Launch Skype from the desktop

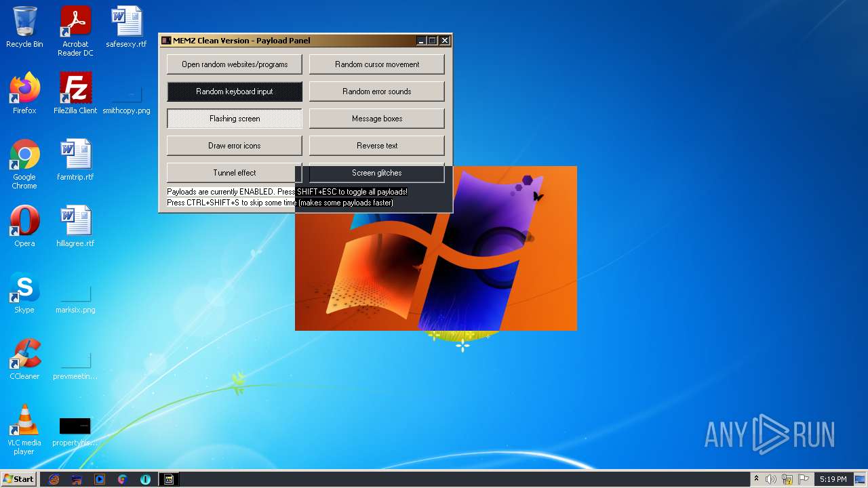coord(24,293)
